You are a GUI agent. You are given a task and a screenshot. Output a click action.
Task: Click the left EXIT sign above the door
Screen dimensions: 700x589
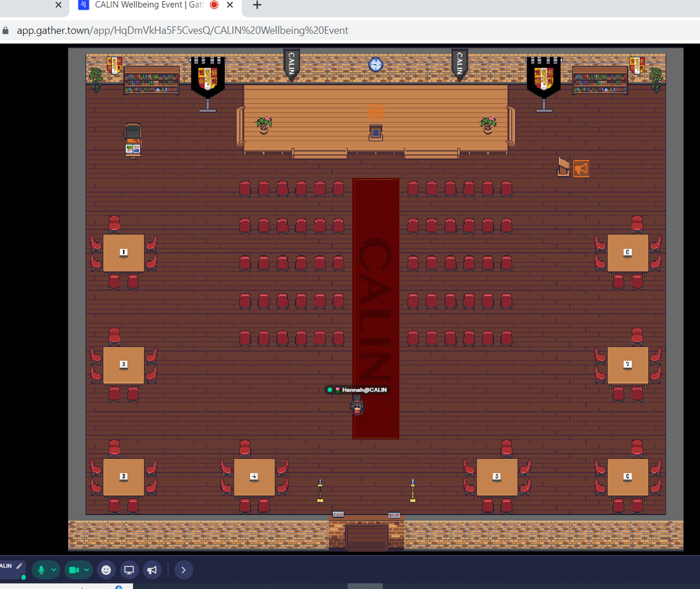click(x=338, y=514)
